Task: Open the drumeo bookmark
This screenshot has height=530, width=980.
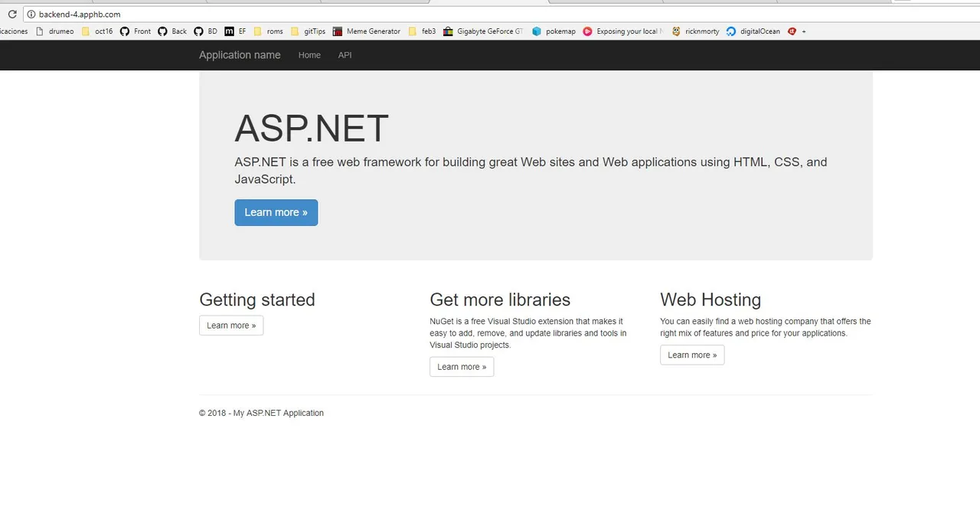Action: click(x=54, y=31)
